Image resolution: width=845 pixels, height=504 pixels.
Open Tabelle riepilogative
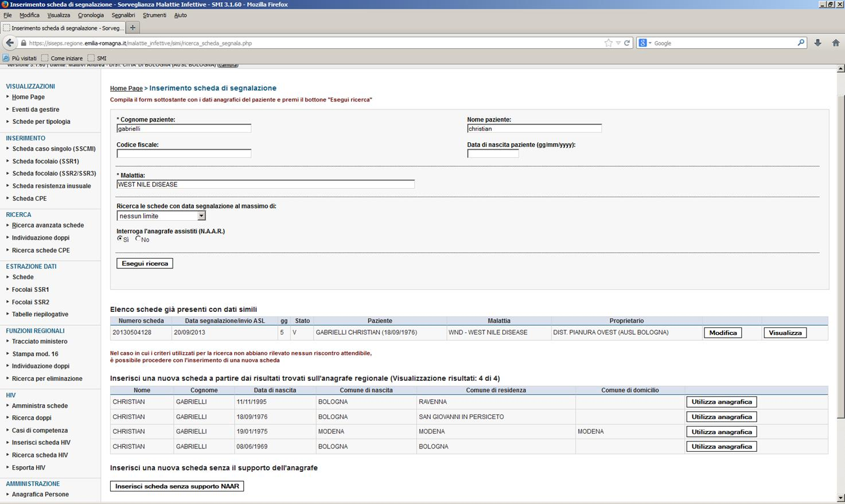pos(40,314)
